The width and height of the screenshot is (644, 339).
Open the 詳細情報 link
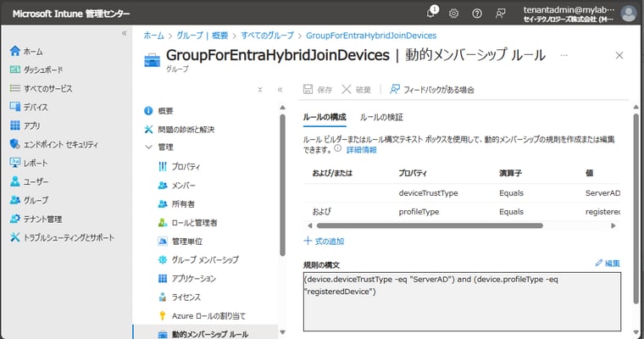pyautogui.click(x=362, y=150)
